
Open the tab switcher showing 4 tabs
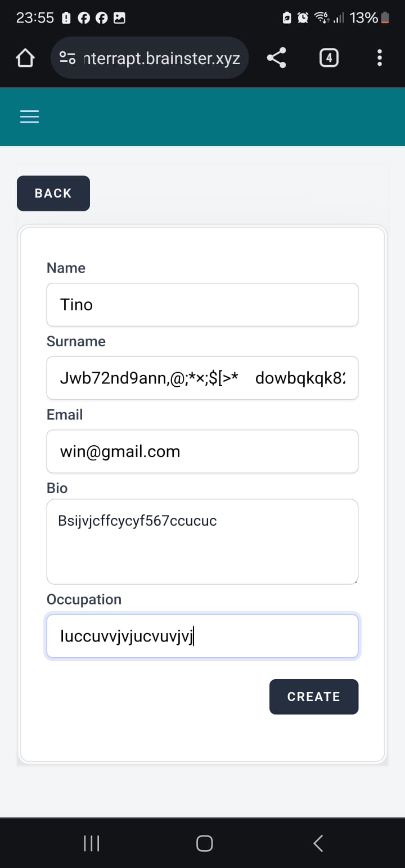click(x=329, y=58)
